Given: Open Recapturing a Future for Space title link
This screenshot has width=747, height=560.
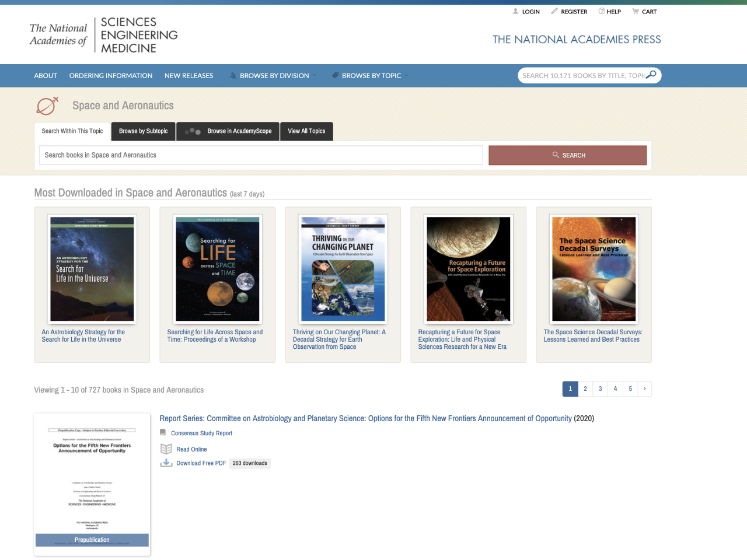Looking at the screenshot, I should (462, 339).
